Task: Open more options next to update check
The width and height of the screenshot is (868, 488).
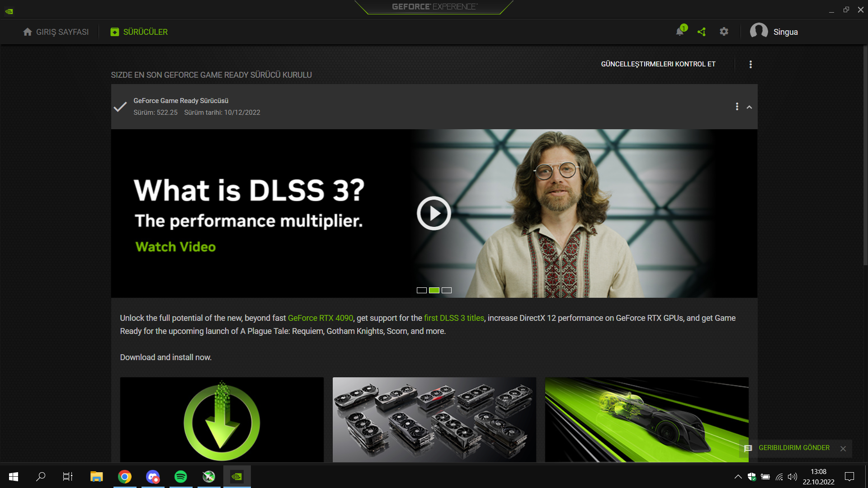Action: tap(750, 65)
